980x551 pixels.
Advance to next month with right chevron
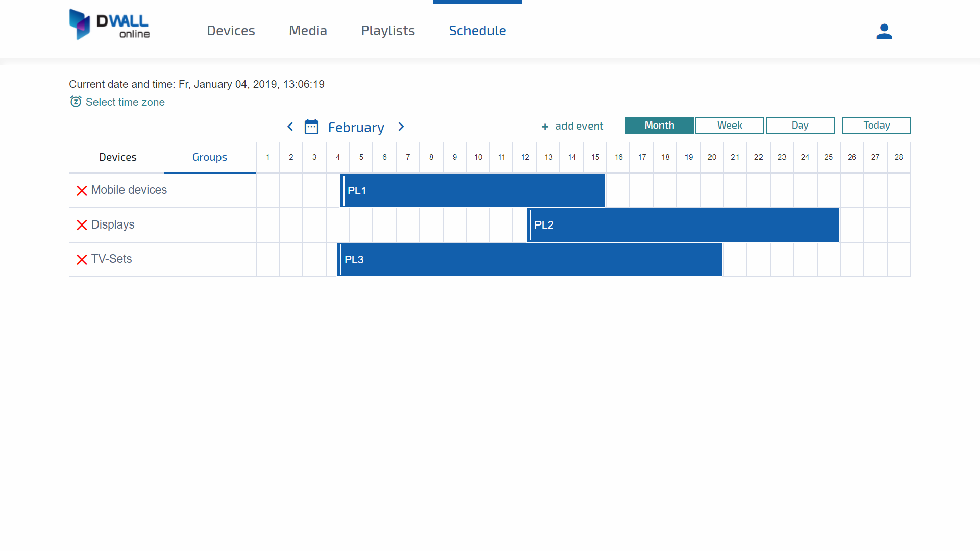pos(401,127)
